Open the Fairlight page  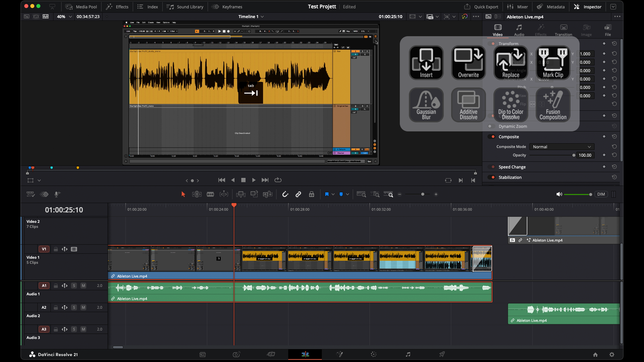(x=408, y=354)
